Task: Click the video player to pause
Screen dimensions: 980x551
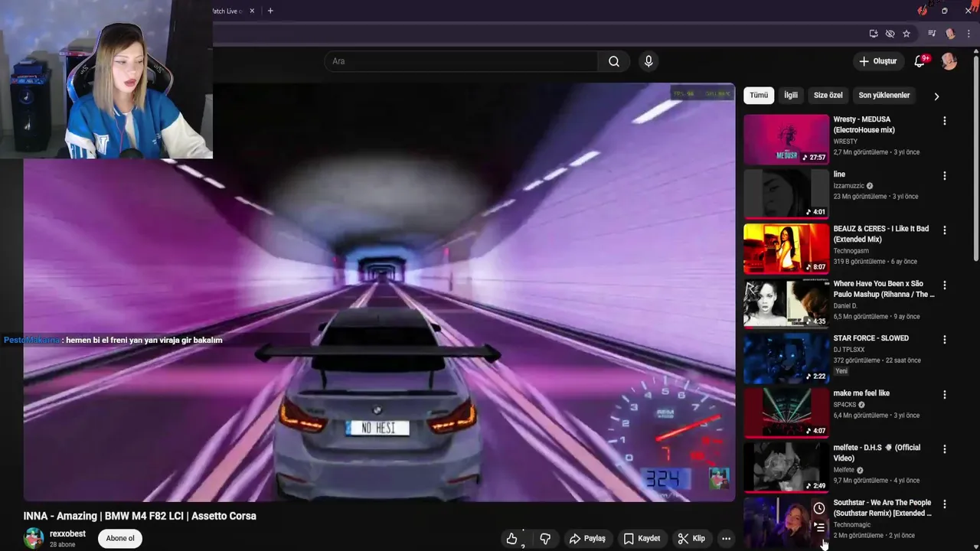Action: 379,292
